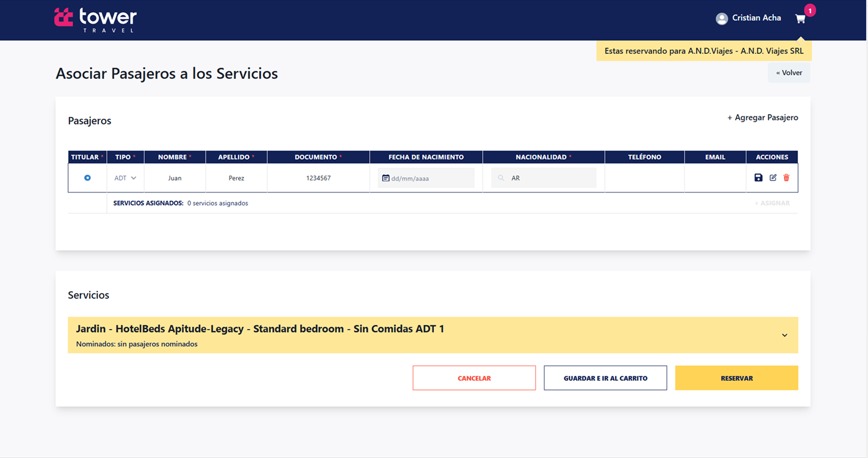Click the TITULAR column header
Viewport: 868px width, 458px height.
coord(87,157)
